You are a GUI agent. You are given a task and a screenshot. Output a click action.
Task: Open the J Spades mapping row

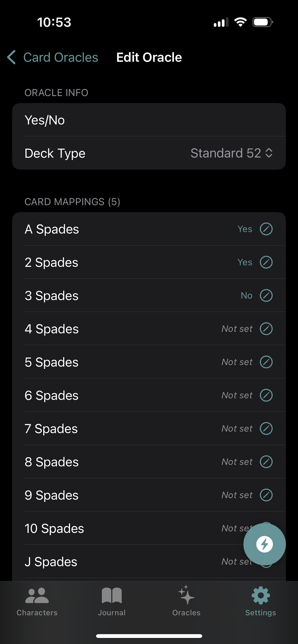point(149,561)
